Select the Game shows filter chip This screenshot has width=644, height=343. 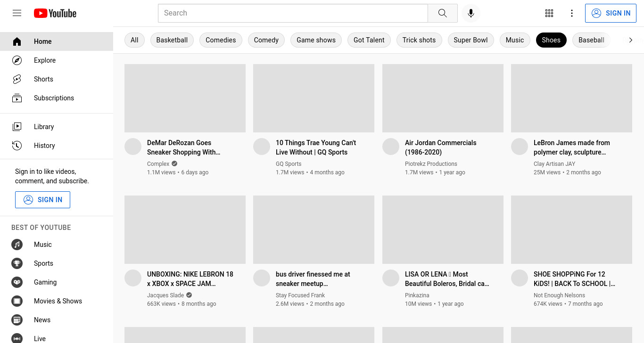pos(316,40)
